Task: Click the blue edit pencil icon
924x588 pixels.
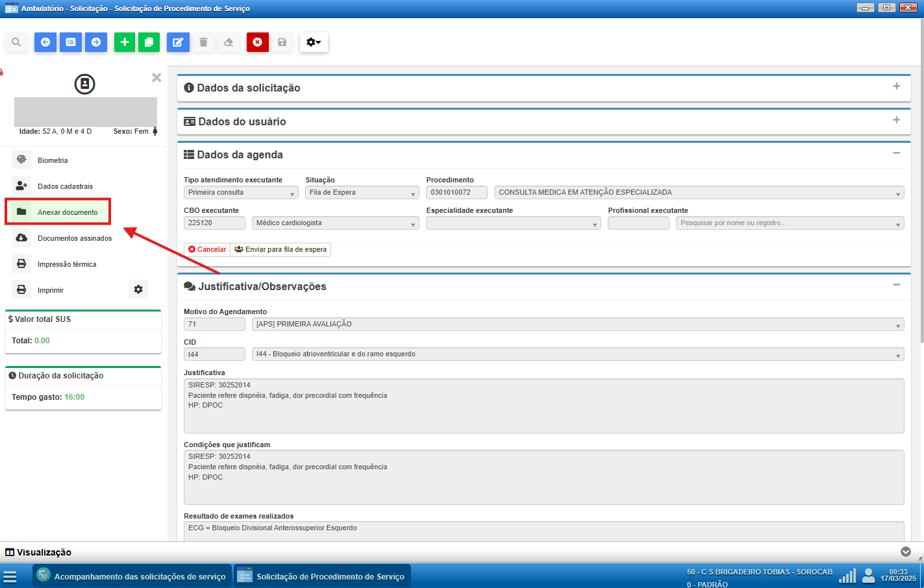Action: tap(178, 42)
